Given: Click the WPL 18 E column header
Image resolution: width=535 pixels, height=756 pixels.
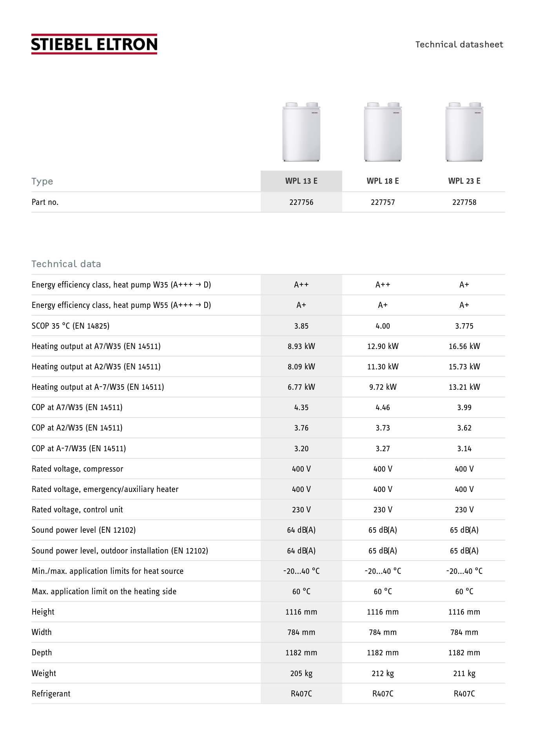Looking at the screenshot, I should click(x=383, y=181).
